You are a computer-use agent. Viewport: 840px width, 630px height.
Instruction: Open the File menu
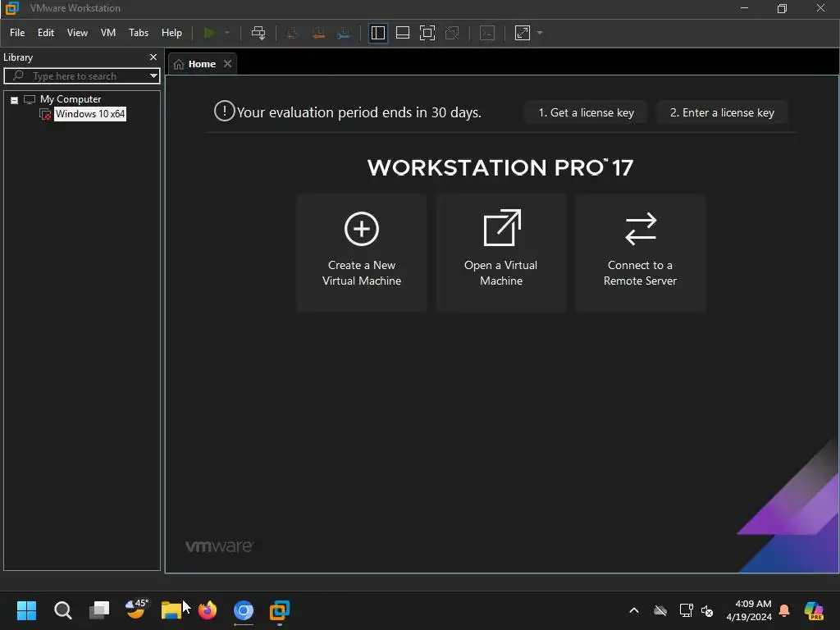pos(17,33)
